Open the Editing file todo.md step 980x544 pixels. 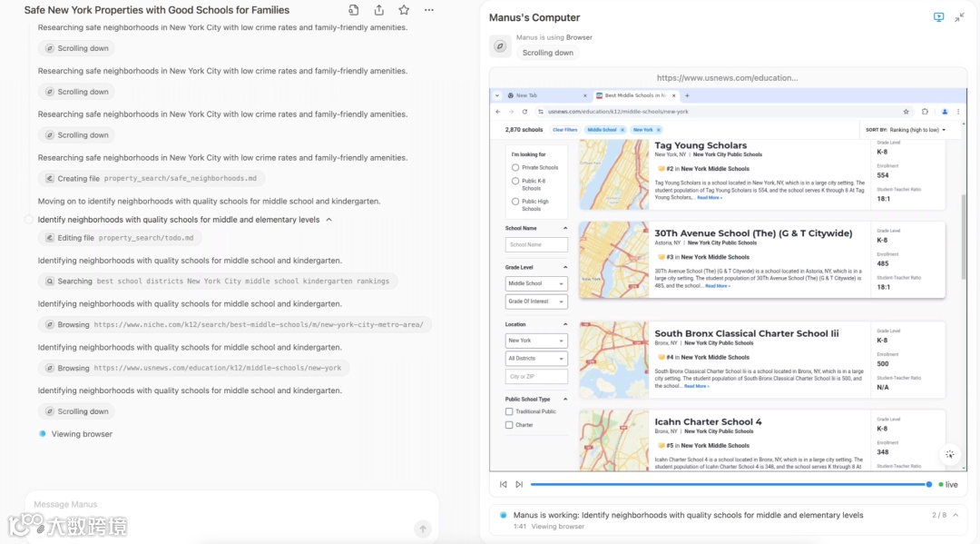pos(120,238)
